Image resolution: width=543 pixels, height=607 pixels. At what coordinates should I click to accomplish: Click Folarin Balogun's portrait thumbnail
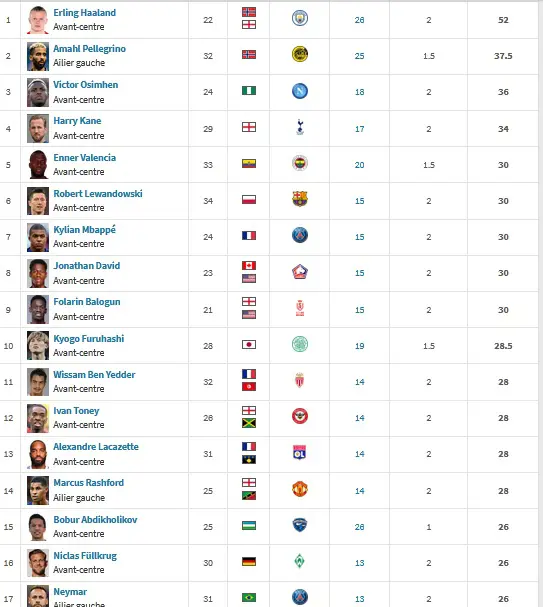38,309
